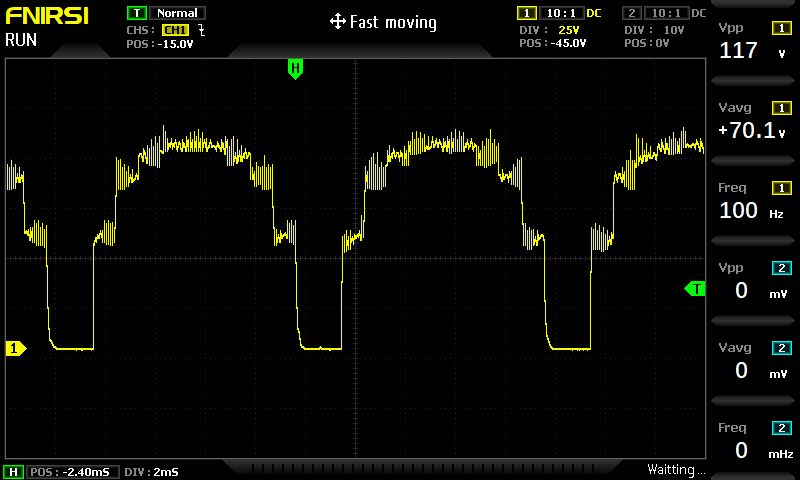800x480 pixels.
Task: Click the Freq channel 1 badge
Action: 782,188
